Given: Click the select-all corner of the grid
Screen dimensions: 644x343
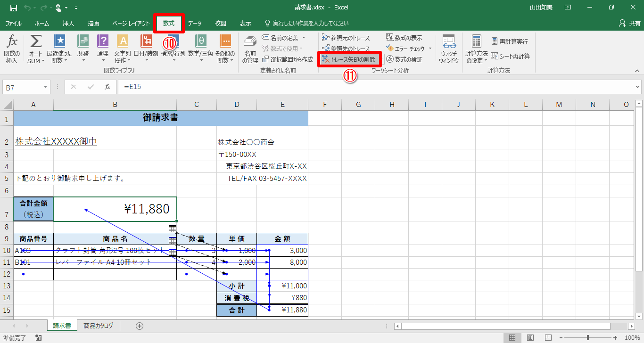Looking at the screenshot, I should pos(8,105).
